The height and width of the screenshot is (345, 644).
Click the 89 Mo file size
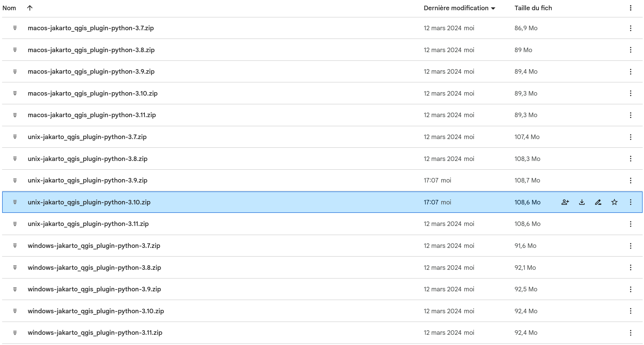(x=523, y=50)
